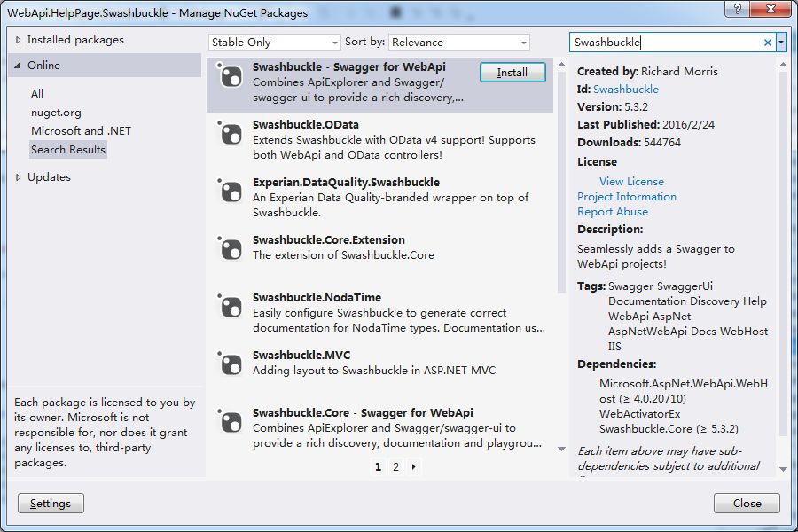The height and width of the screenshot is (532, 798).
Task: Select the Swashbuckle.OData package title
Action: pos(305,125)
